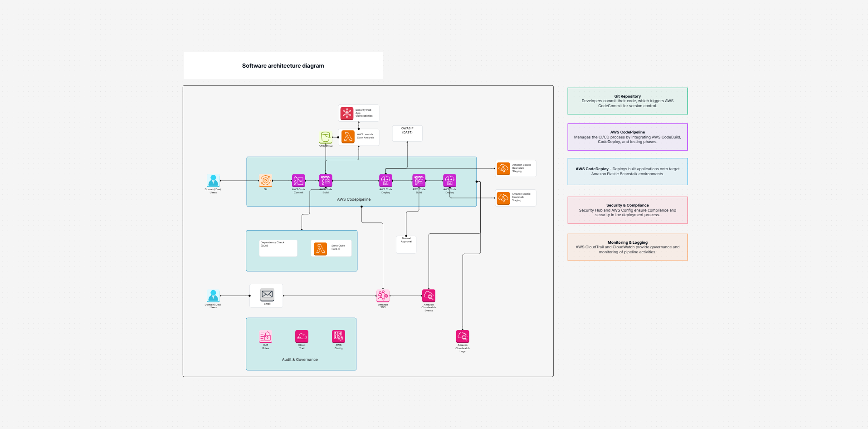This screenshot has height=429, width=868.
Task: Select the AWS CodeDeploy legend note
Action: [x=628, y=172]
